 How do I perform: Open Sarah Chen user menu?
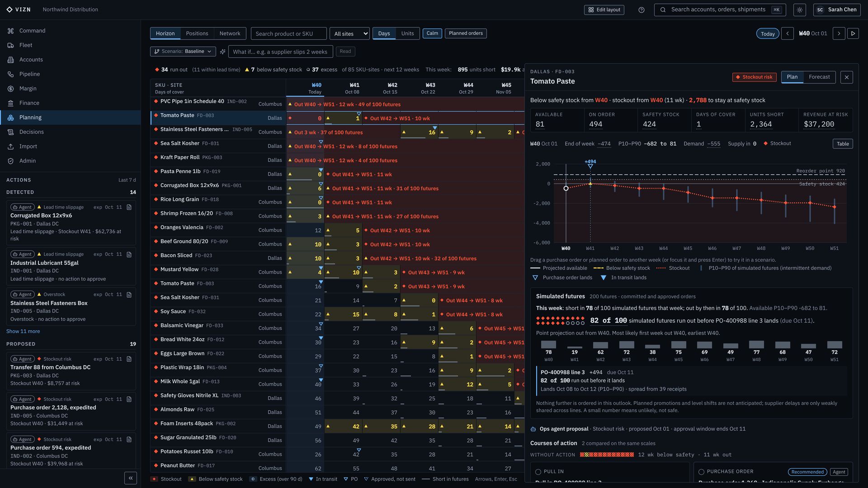pos(837,10)
